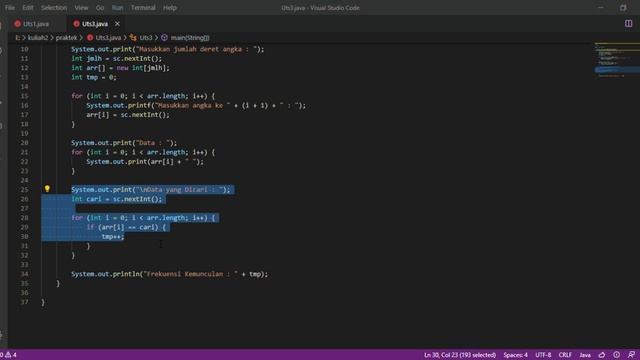Click the "int tmp = 0;" code line

(94, 78)
